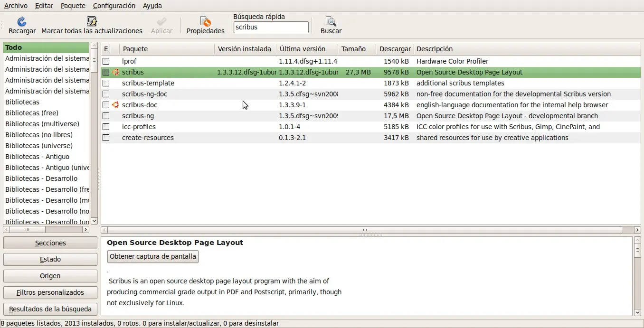Click the Secciones button

pyautogui.click(x=50, y=243)
